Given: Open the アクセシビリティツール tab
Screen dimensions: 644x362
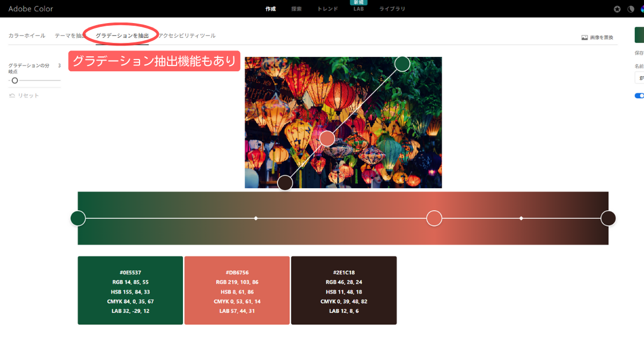Looking at the screenshot, I should tap(187, 35).
